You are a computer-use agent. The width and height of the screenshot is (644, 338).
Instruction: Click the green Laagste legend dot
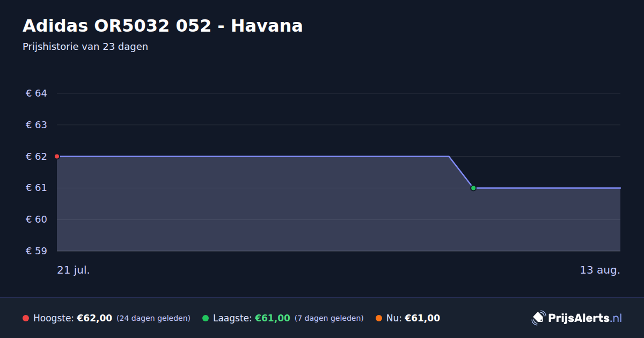pos(206,318)
